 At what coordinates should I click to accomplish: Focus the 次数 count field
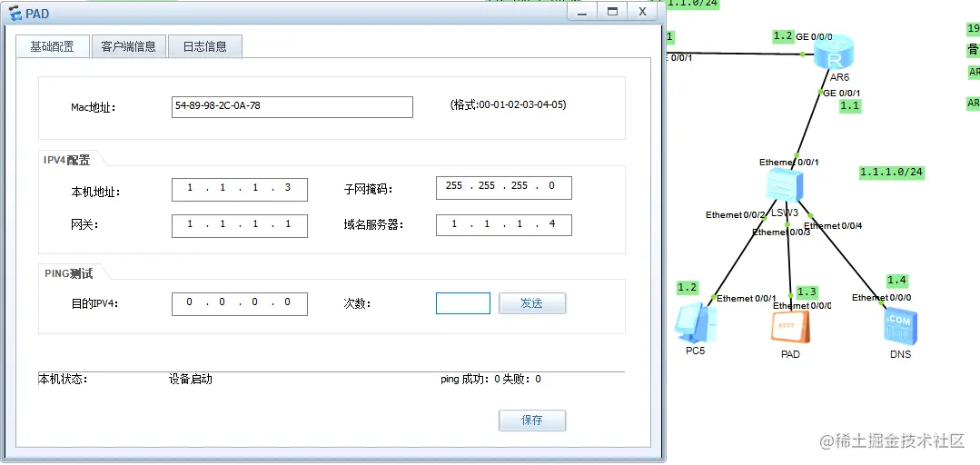pyautogui.click(x=463, y=303)
